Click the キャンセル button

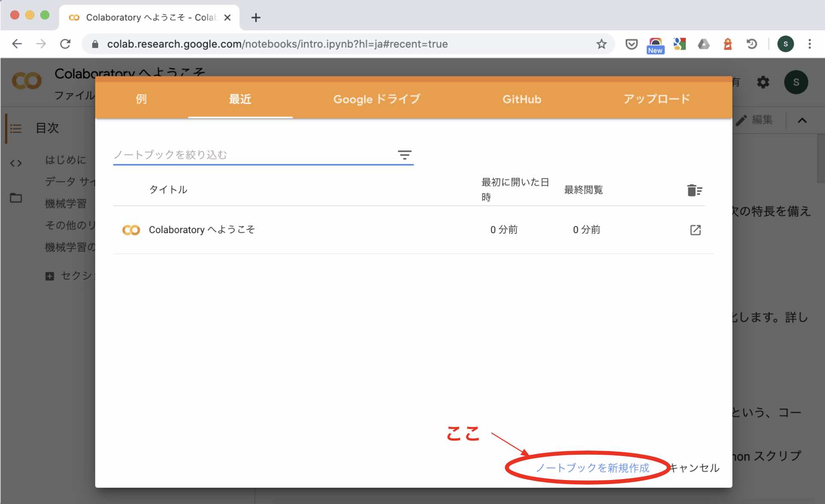coord(694,468)
